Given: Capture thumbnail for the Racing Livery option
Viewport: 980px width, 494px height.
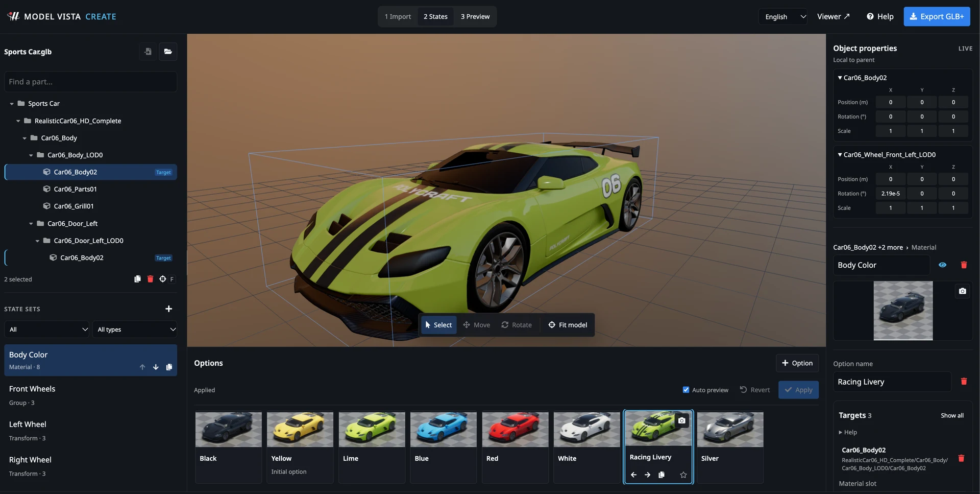Looking at the screenshot, I should pyautogui.click(x=682, y=420).
